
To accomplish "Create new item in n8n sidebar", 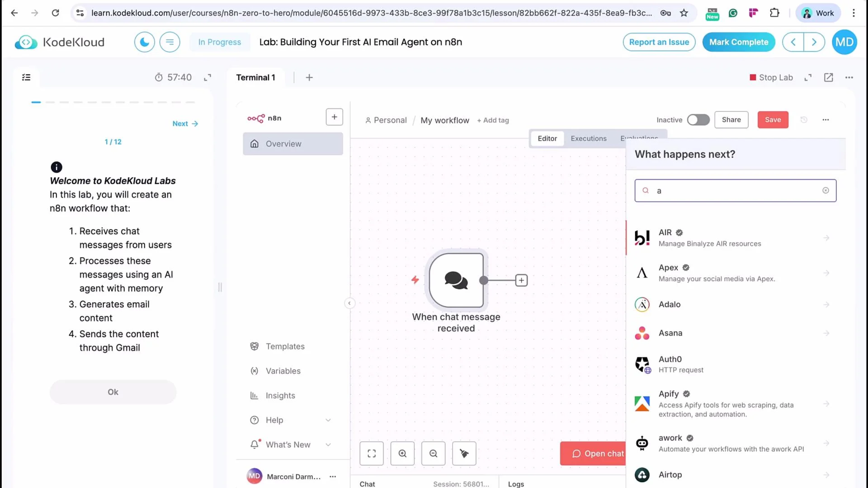I will pos(335,117).
